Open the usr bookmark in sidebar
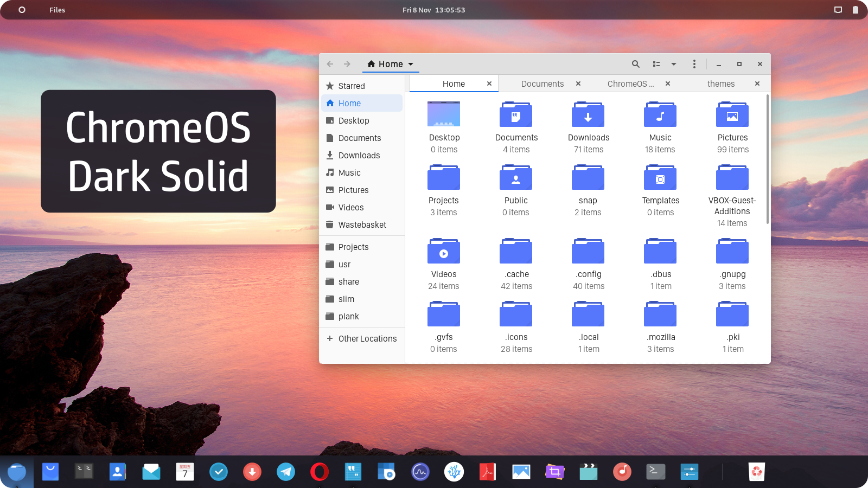The width and height of the screenshot is (868, 488). 362,264
